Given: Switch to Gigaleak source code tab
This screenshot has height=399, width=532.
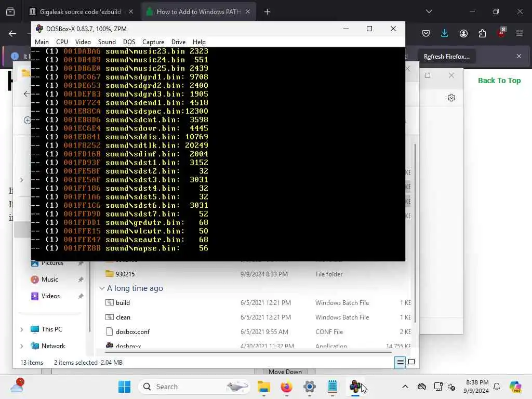Looking at the screenshot, I should 80,12.
